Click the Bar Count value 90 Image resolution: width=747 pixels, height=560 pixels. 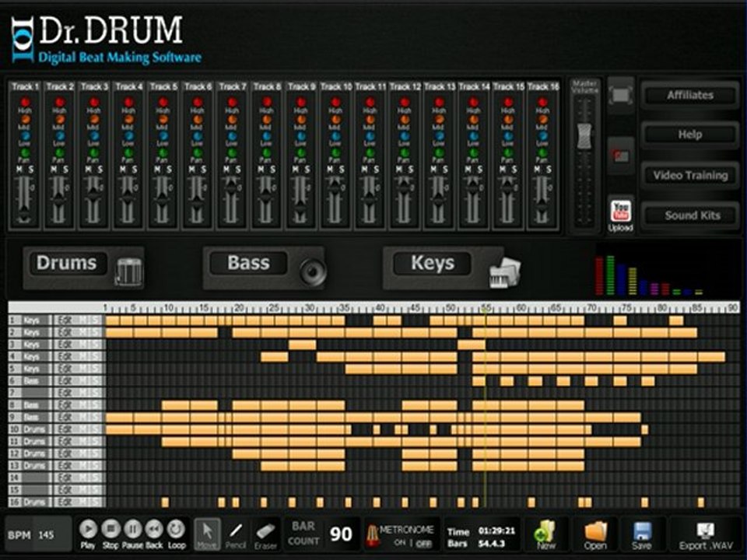click(x=341, y=534)
